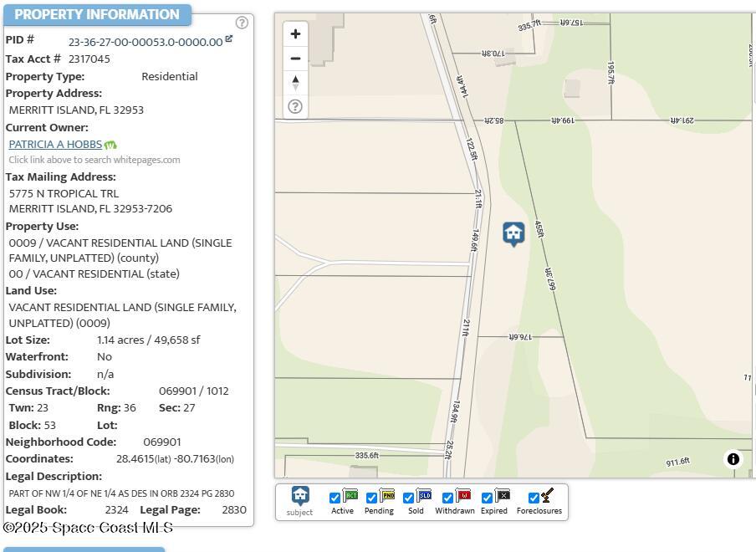Open map help question mark button

click(295, 106)
